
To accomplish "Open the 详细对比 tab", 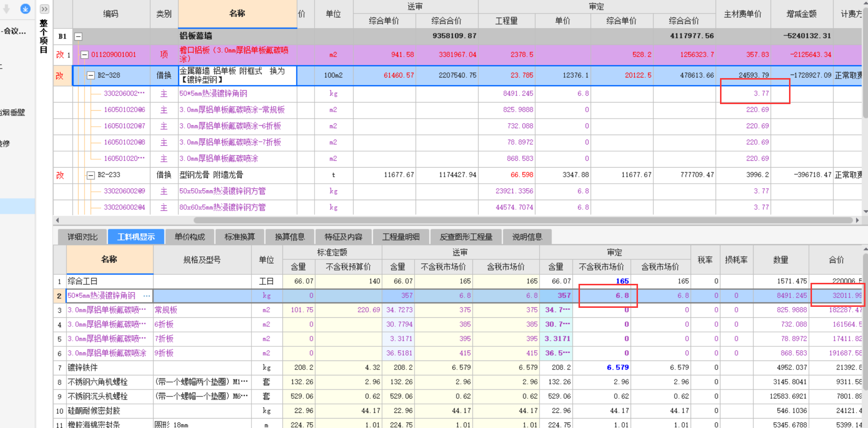I will point(82,237).
